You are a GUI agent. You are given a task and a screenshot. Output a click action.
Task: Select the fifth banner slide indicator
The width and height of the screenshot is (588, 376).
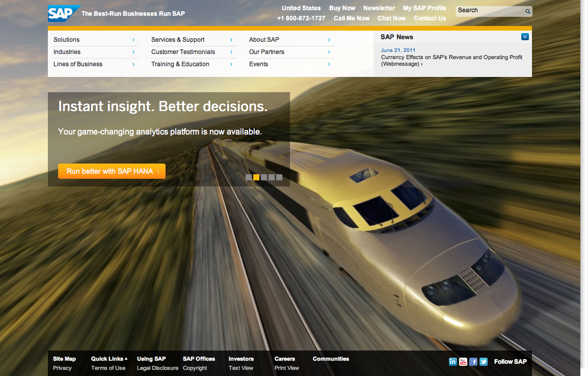coord(279,177)
